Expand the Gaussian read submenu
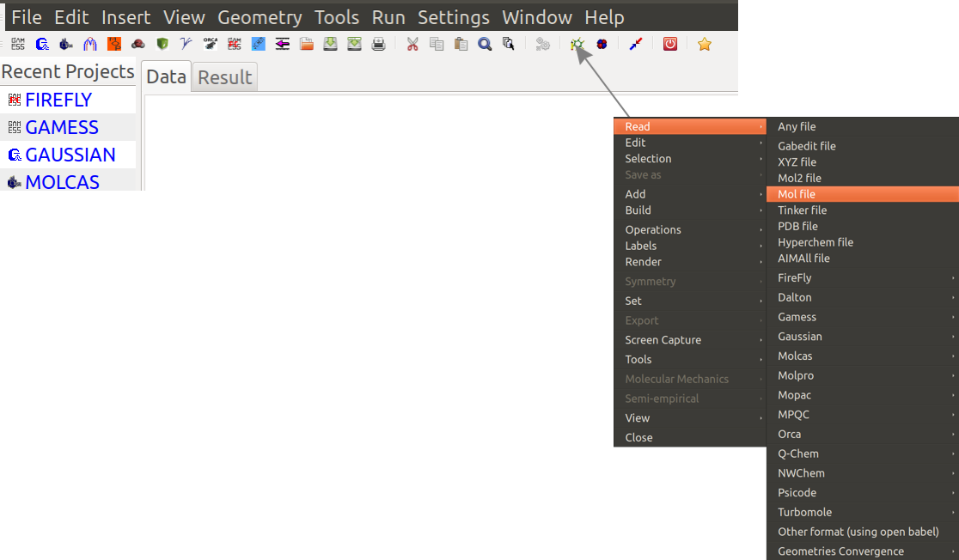959x560 pixels. (x=863, y=336)
